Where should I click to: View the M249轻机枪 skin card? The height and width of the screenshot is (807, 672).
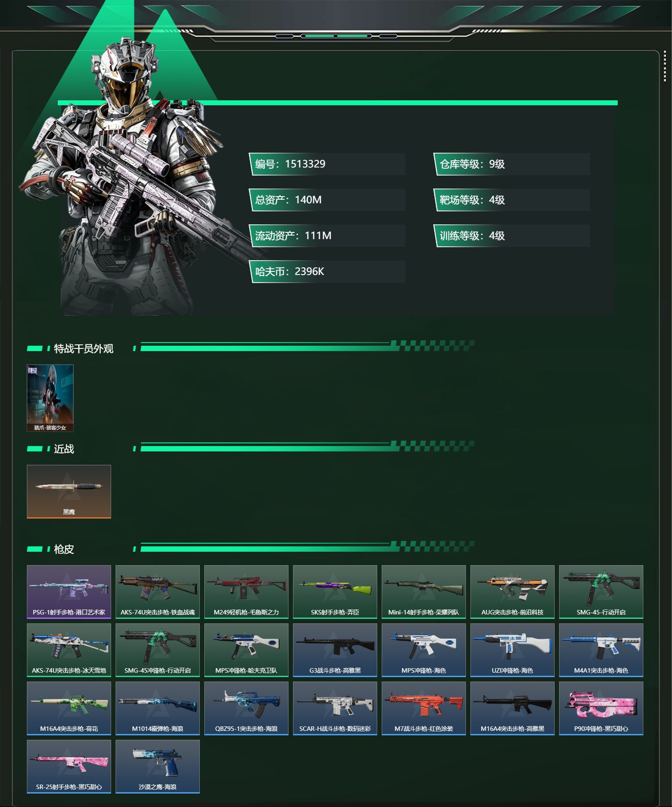[x=246, y=592]
